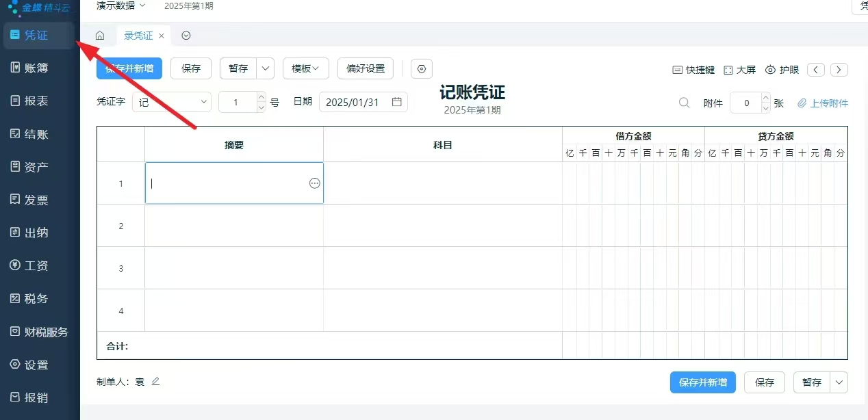Toggle 护眼 eye-protection mode
This screenshot has height=420, width=868.
[782, 69]
